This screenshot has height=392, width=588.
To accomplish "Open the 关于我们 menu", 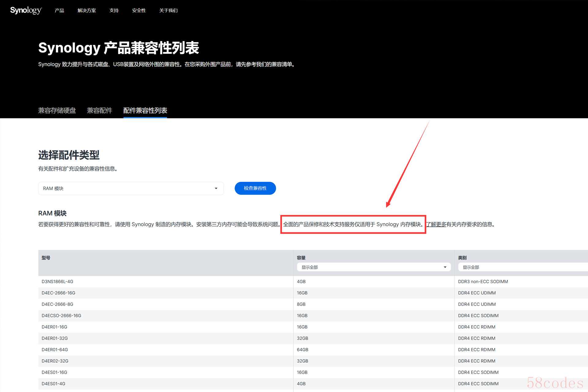I will pos(168,10).
